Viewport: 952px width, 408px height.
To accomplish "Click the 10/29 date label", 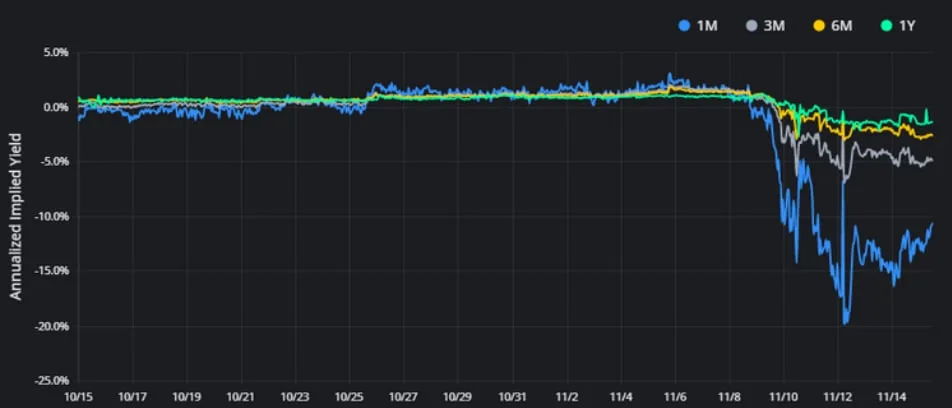I will [458, 398].
